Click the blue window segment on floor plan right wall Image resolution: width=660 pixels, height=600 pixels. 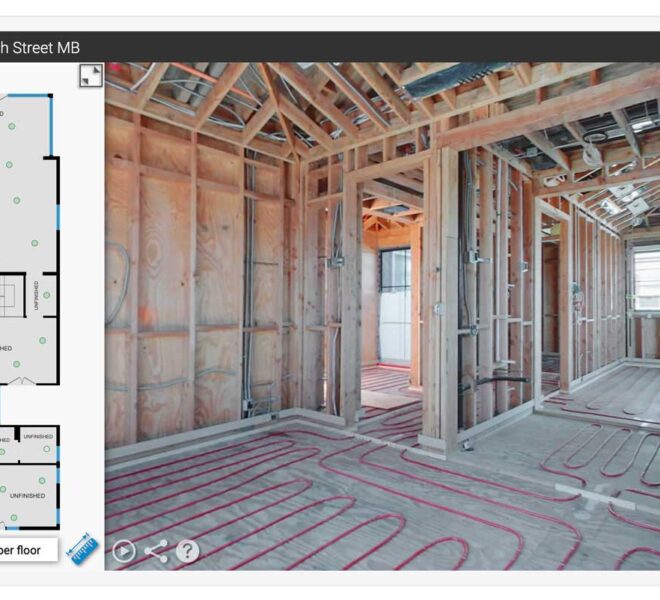pos(58,216)
